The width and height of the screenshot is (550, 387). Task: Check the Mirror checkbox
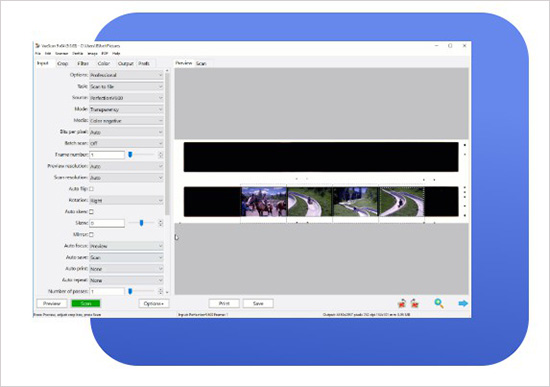coord(92,234)
